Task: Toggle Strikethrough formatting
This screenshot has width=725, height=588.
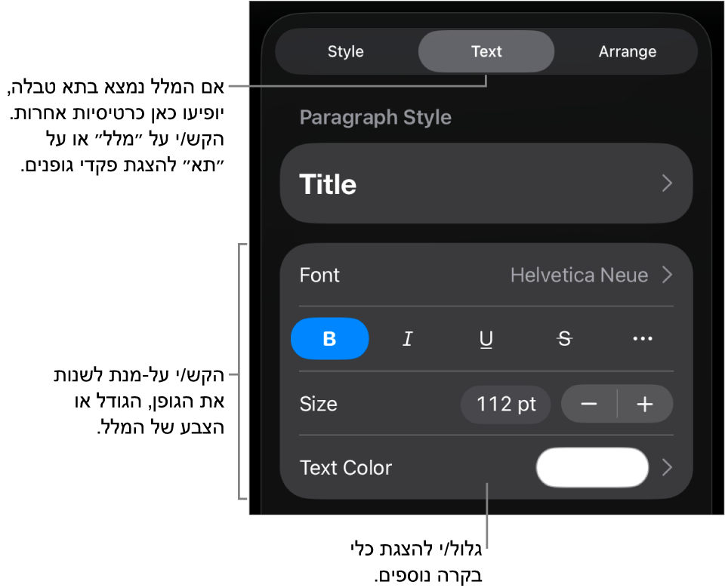Action: click(564, 338)
